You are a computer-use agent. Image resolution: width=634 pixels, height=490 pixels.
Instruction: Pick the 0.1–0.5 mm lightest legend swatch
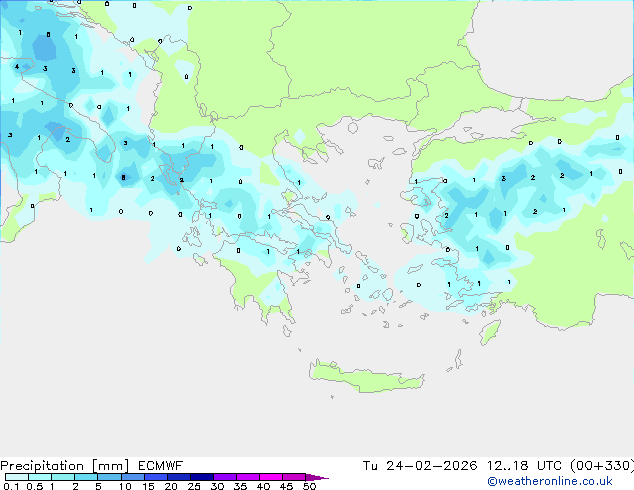(17, 477)
